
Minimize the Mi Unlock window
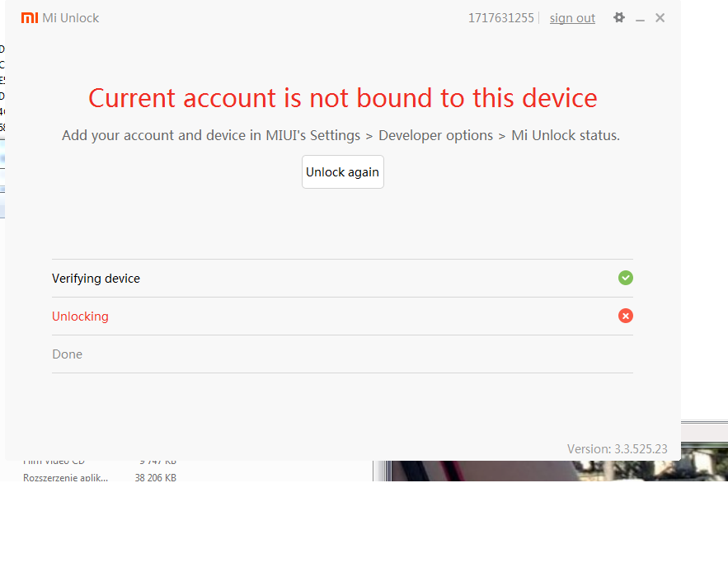tap(640, 19)
